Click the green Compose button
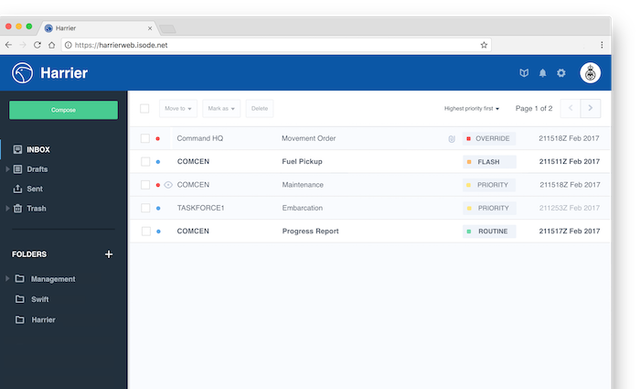The height and width of the screenshot is (389, 640). tap(63, 110)
